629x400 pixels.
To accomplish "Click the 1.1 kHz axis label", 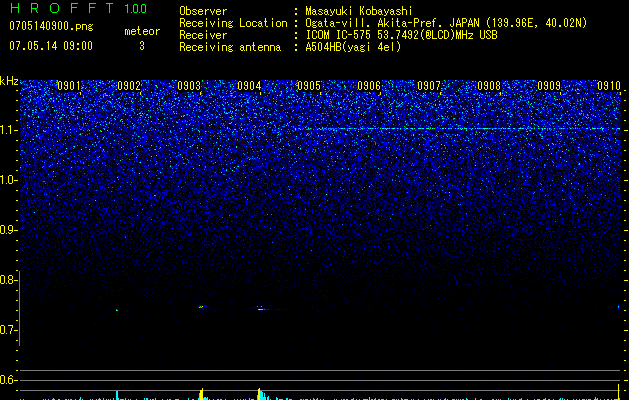I will pyautogui.click(x=8, y=130).
